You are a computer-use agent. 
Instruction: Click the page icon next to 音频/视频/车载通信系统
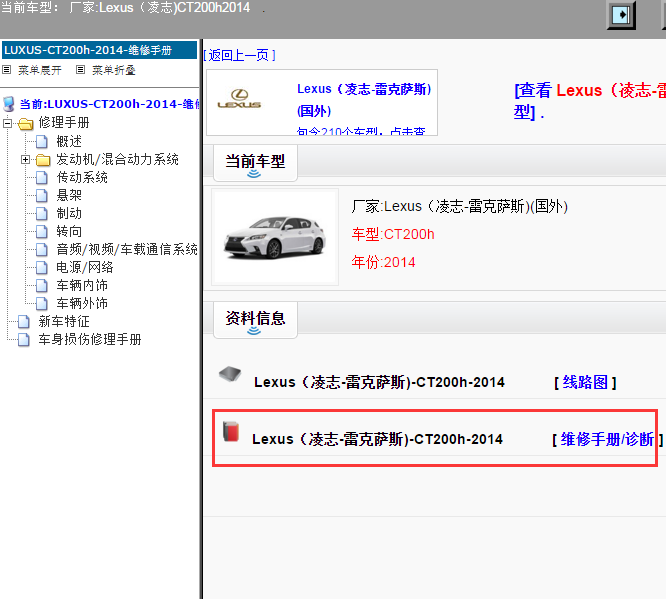tap(42, 249)
